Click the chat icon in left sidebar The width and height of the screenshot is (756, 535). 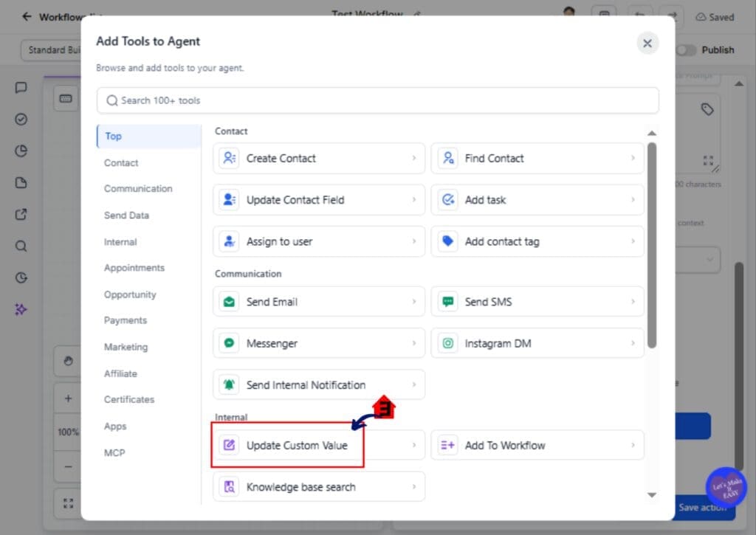(x=21, y=88)
